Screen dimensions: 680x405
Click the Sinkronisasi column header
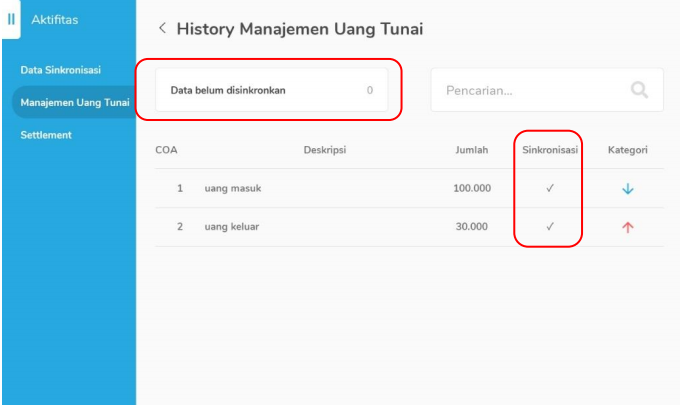550,150
